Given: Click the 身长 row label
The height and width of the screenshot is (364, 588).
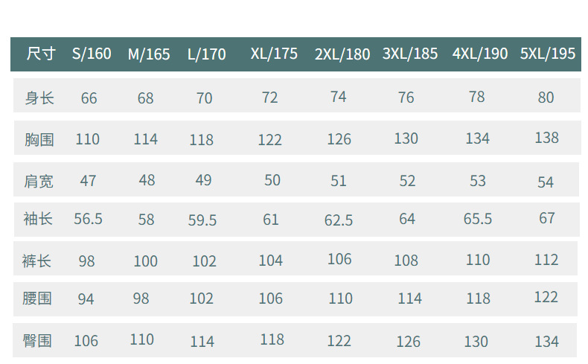Looking at the screenshot, I should [x=39, y=98].
